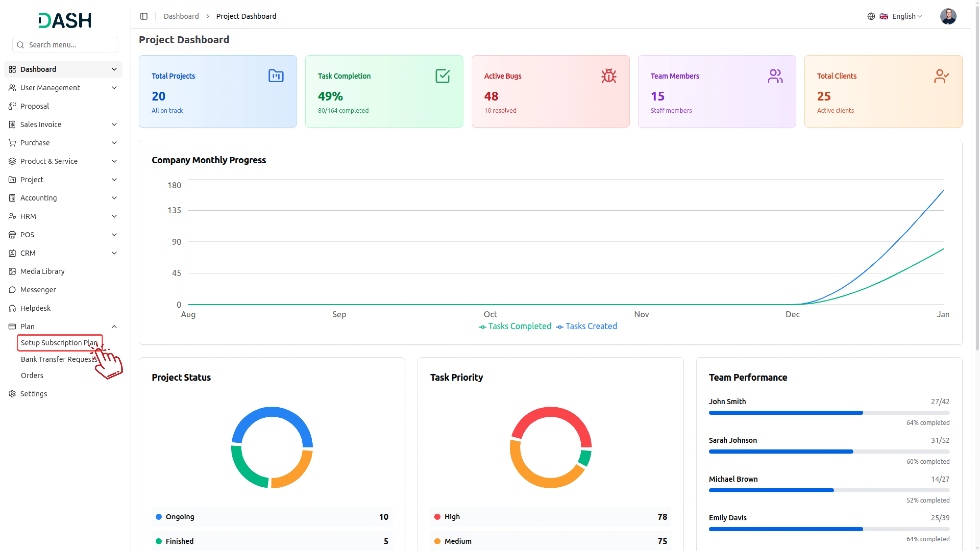
Task: Click the Medium task priority row
Action: [x=550, y=541]
